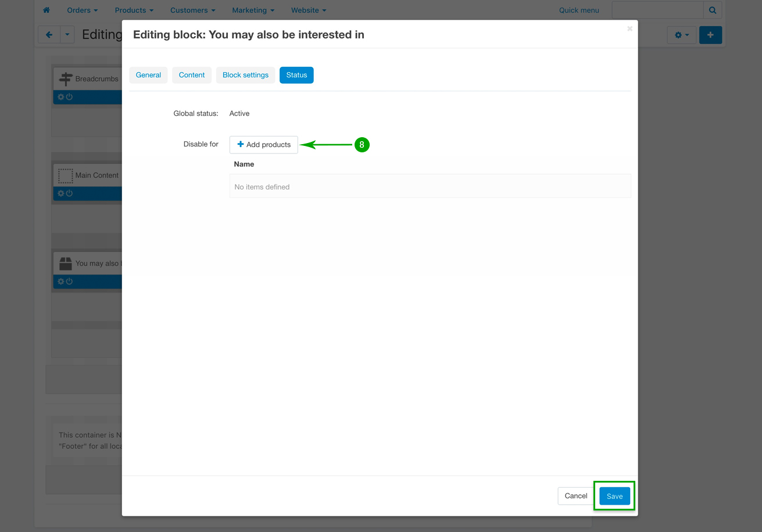Toggle the power switch on the Breadcrumbs block
The width and height of the screenshot is (762, 532).
click(x=69, y=97)
